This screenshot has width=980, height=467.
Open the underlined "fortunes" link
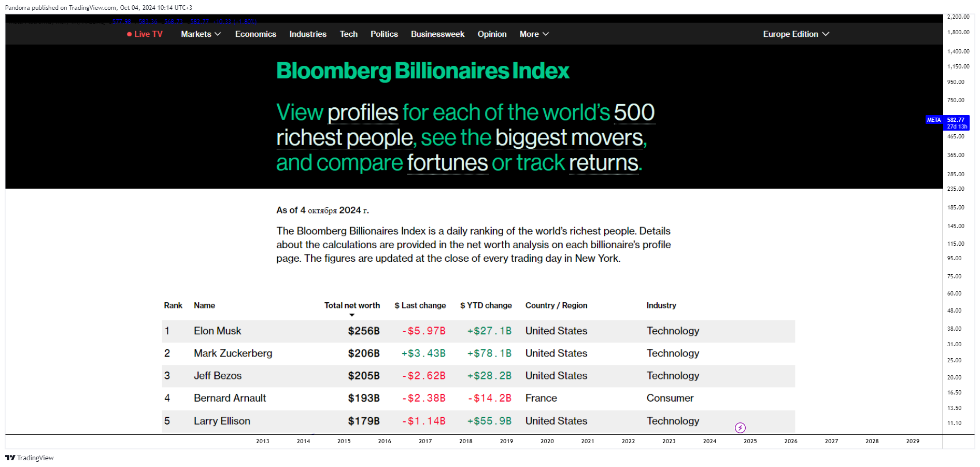pos(447,163)
